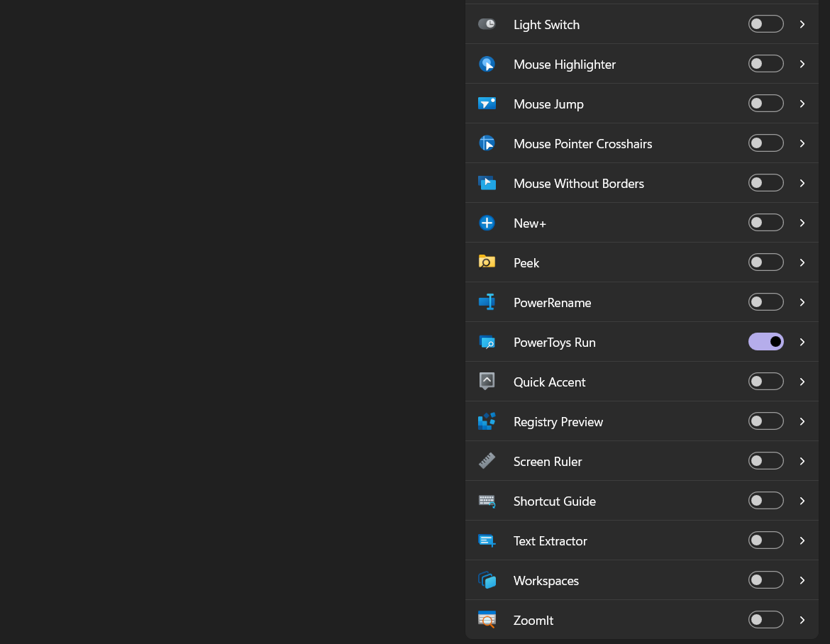Click the Light Switch module icon
The height and width of the screenshot is (644, 830).
(487, 24)
